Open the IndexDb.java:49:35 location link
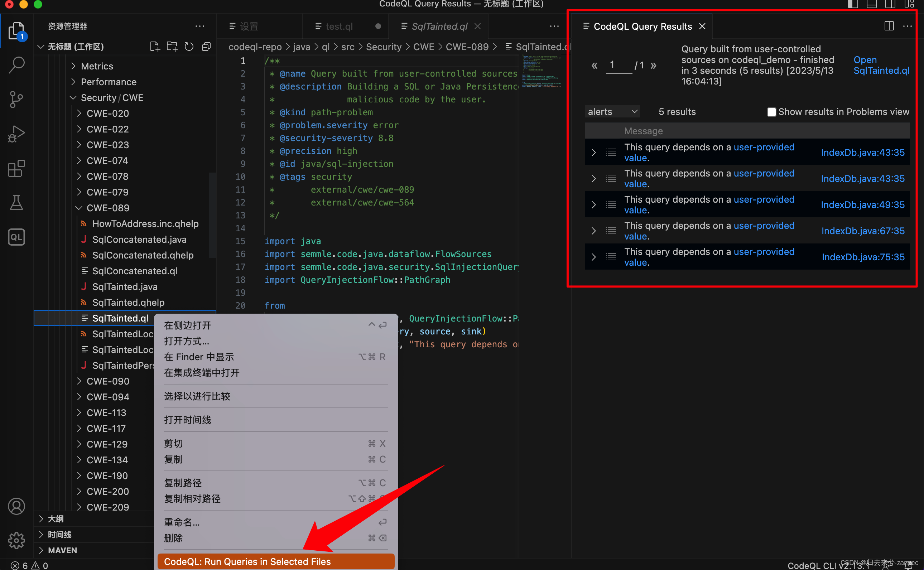This screenshot has height=570, width=924. click(x=862, y=205)
